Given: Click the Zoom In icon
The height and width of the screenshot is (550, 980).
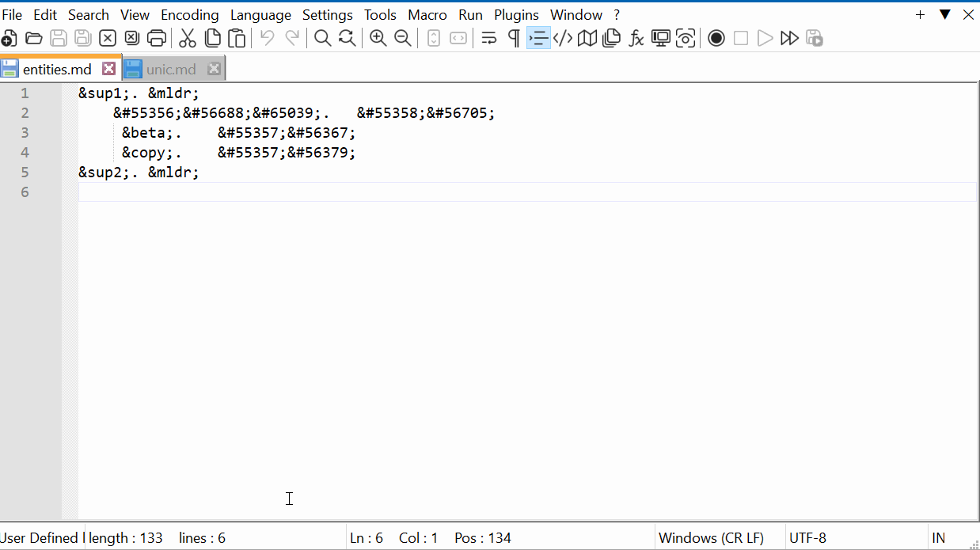Looking at the screenshot, I should (x=378, y=38).
